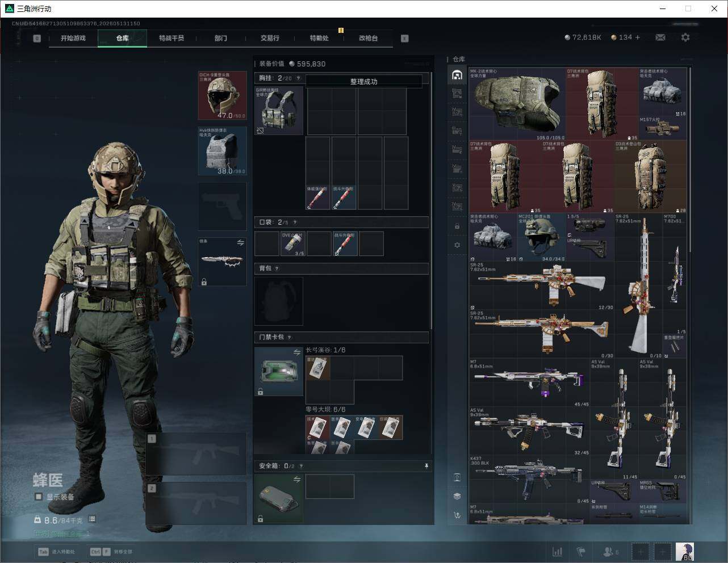Open the 交易行 tab
Screen dimensions: 728x563
(270, 38)
